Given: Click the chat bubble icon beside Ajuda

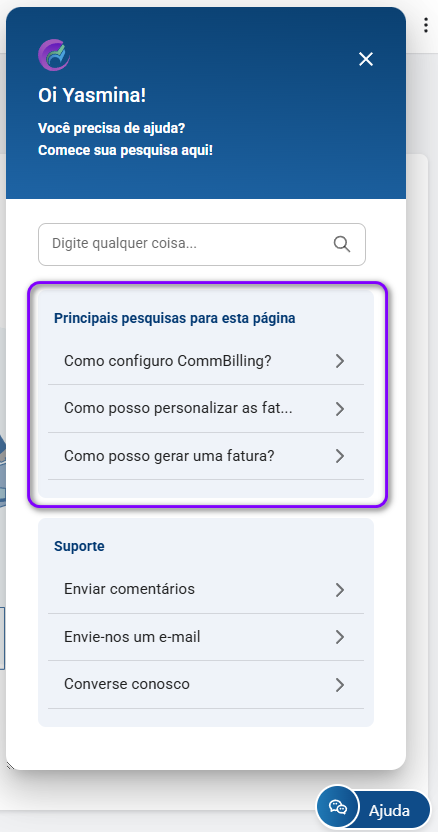Looking at the screenshot, I should tap(338, 807).
